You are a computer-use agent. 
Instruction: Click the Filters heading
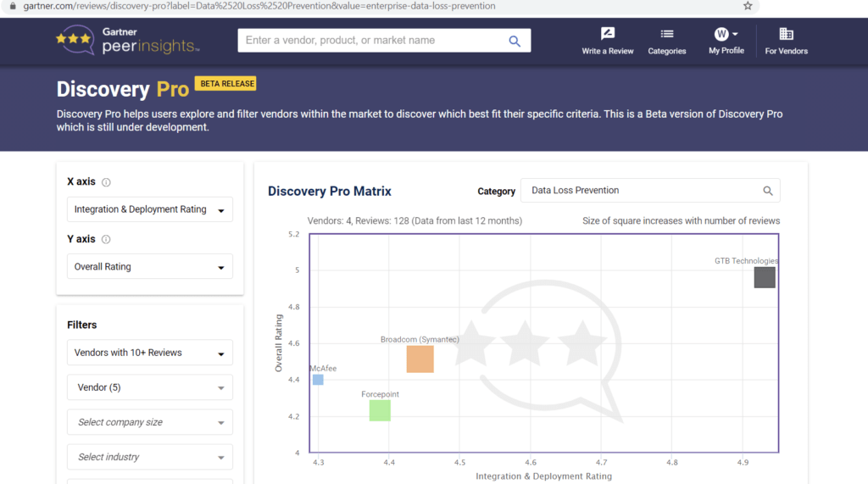click(x=82, y=325)
